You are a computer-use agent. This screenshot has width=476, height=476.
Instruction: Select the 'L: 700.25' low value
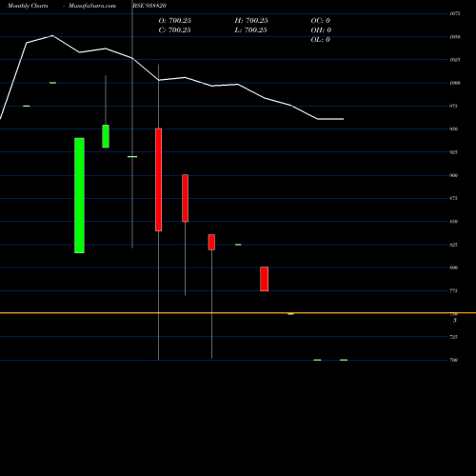[x=251, y=30]
